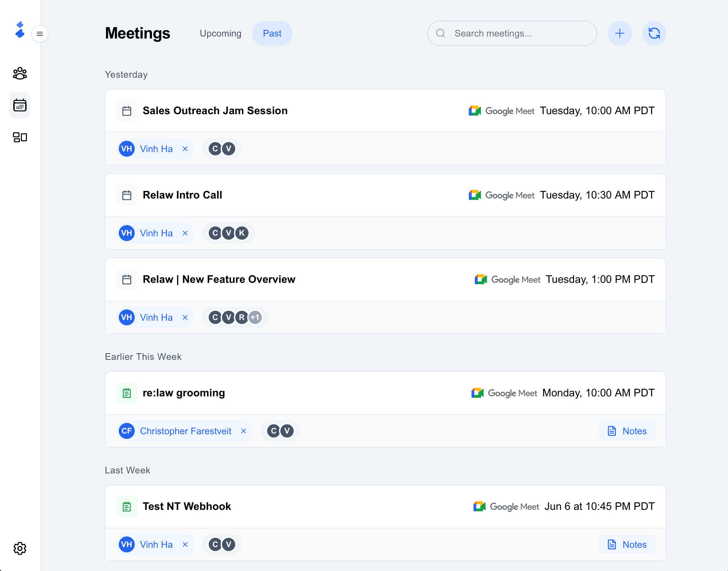Open the dashboard layout sidebar icon
The image size is (728, 571).
click(20, 137)
